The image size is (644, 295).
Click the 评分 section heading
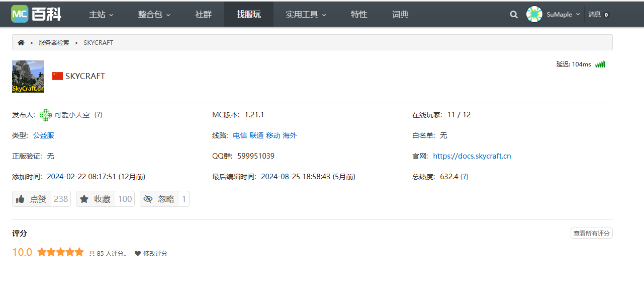click(x=20, y=234)
